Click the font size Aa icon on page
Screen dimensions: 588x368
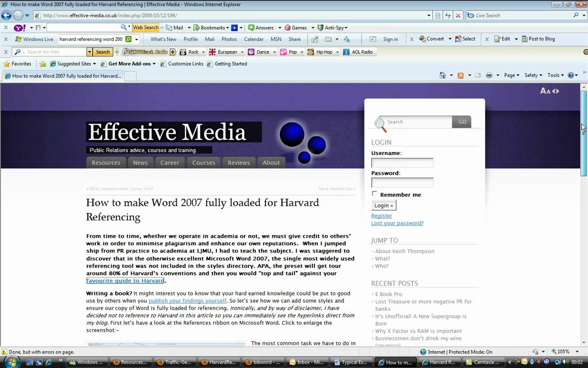click(x=545, y=91)
